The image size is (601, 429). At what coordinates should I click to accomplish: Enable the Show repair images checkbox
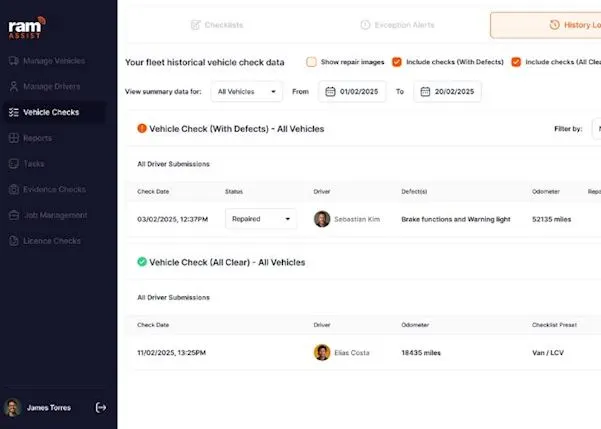point(311,62)
